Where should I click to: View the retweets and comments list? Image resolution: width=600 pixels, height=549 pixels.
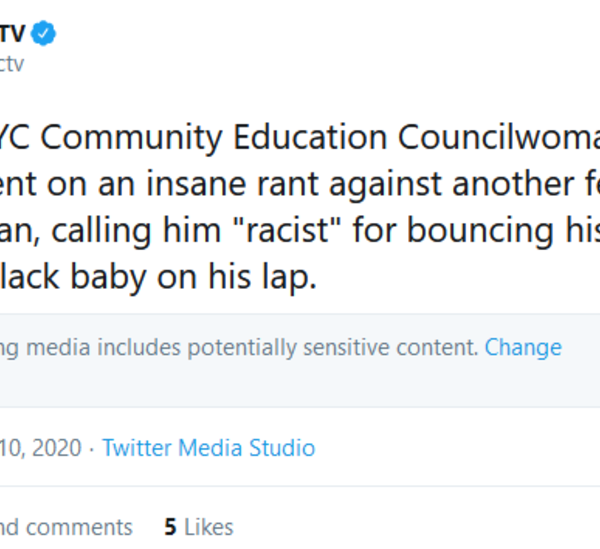[x=66, y=526]
